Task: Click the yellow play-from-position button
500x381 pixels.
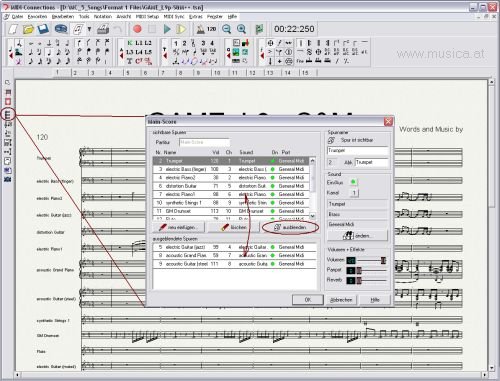Action: (181, 29)
